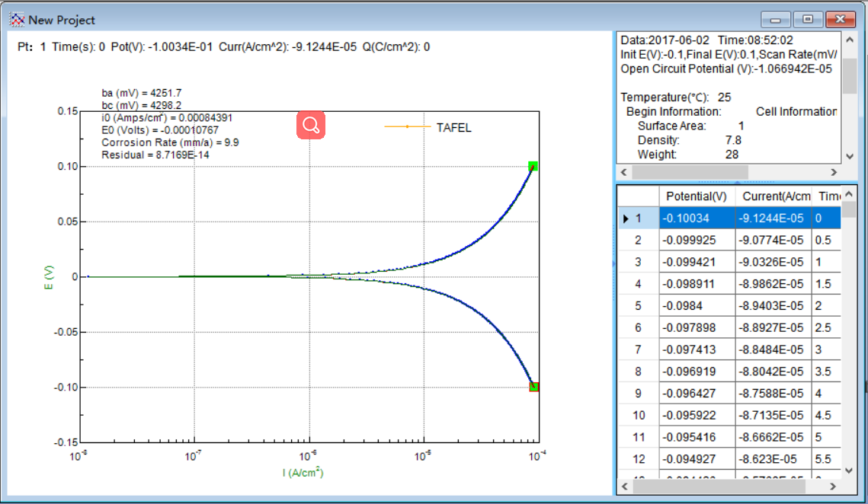The width and height of the screenshot is (868, 504).
Task: Click the restore window button in the title bar
Action: (809, 19)
